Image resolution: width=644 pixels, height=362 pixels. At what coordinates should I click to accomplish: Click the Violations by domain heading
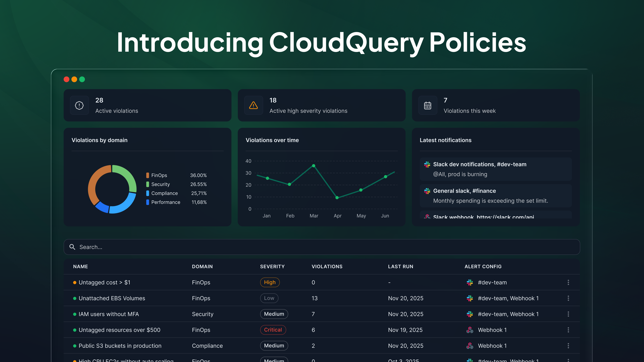pos(99,140)
